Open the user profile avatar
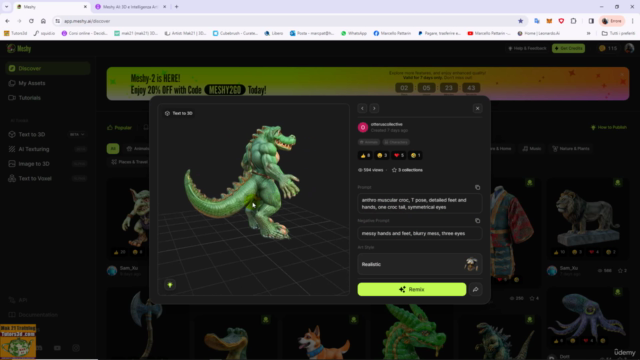 point(629,48)
